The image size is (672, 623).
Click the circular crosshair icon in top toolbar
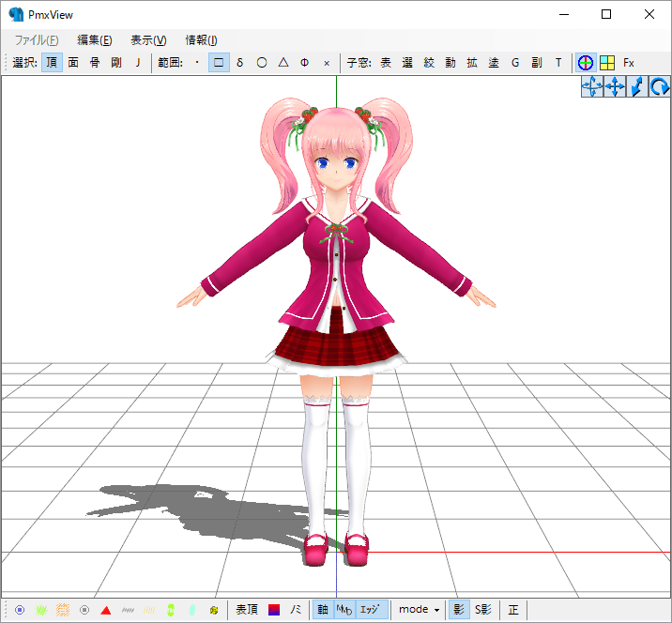tap(586, 63)
